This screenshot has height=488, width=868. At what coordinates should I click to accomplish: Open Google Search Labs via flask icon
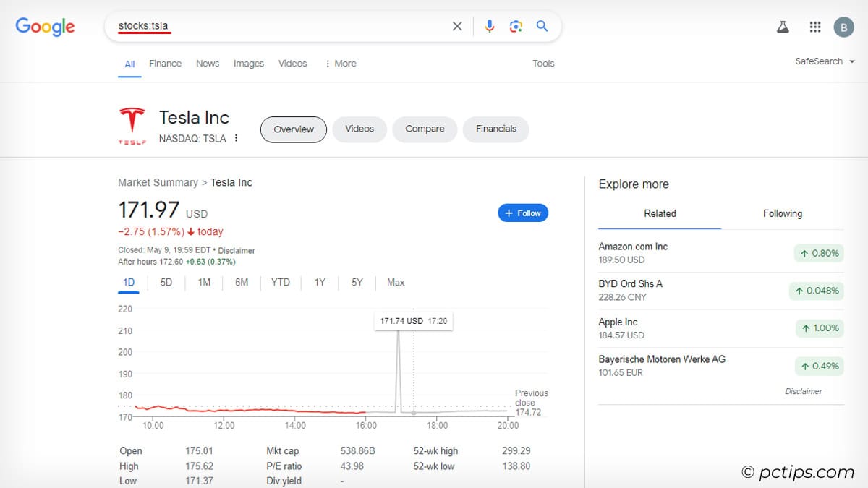coord(782,26)
